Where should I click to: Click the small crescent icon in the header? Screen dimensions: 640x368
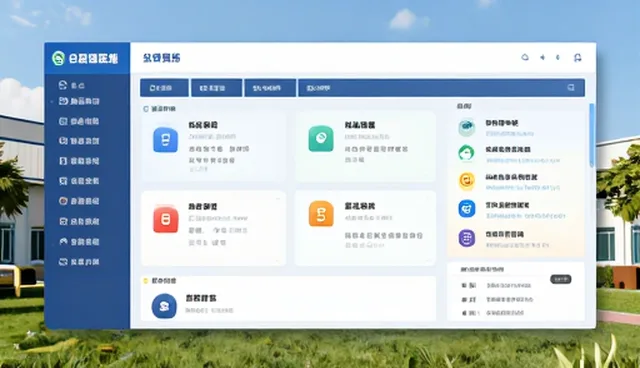click(x=558, y=58)
